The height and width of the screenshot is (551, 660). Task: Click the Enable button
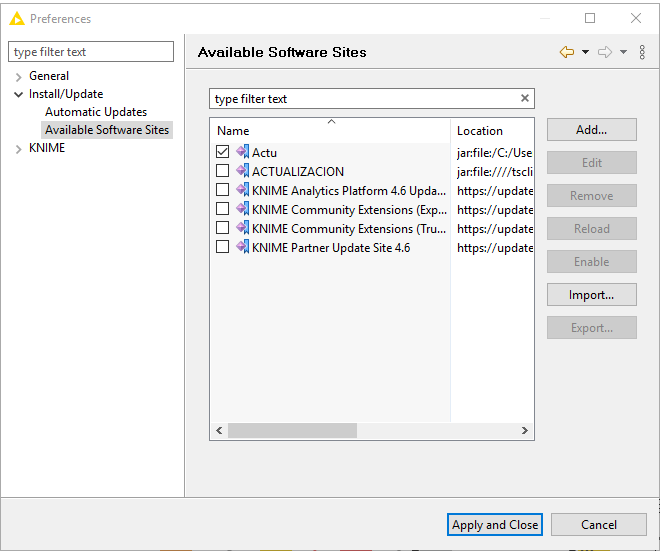(x=591, y=262)
